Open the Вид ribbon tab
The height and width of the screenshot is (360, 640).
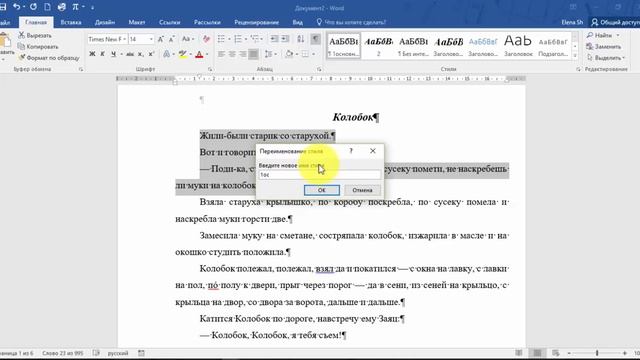click(x=298, y=22)
